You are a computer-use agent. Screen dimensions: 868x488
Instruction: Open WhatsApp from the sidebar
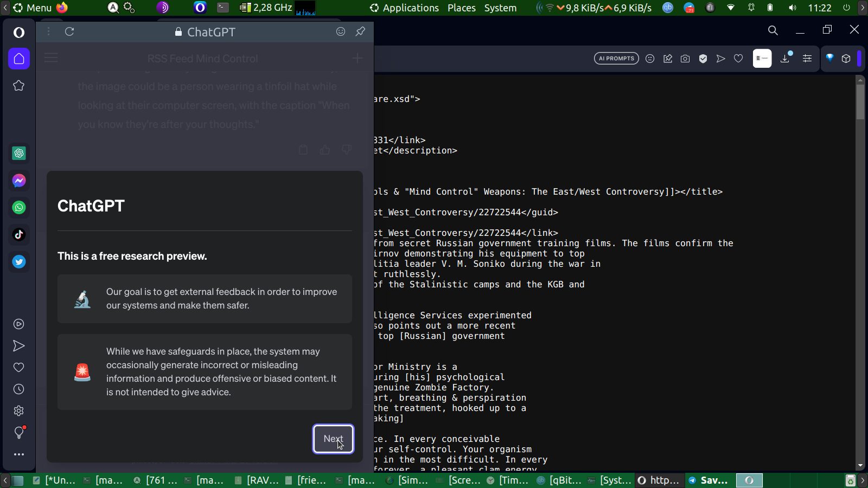click(19, 208)
